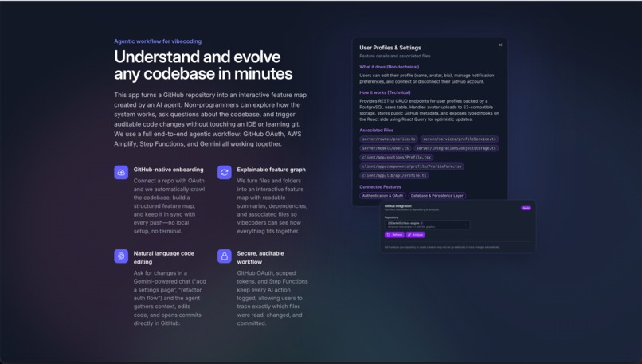The height and width of the screenshot is (364, 642).
Task: Click the Refresh button in GitHub Integration
Action: [x=394, y=235]
